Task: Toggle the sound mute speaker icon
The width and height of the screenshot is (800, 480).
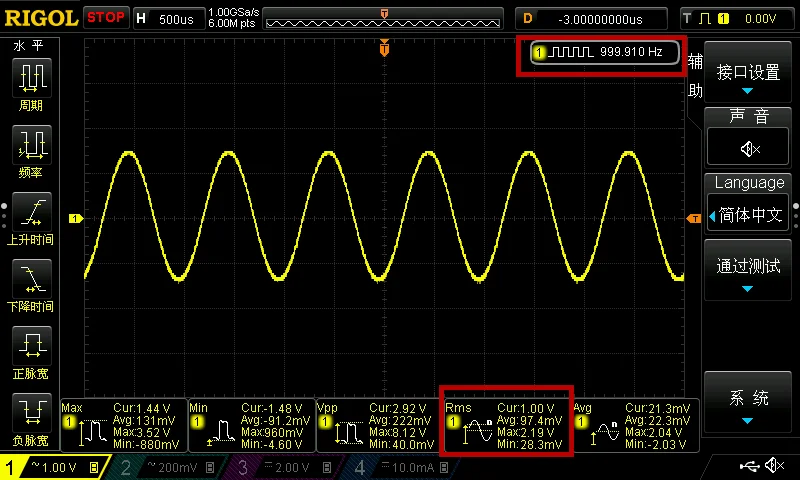Action: (x=748, y=148)
